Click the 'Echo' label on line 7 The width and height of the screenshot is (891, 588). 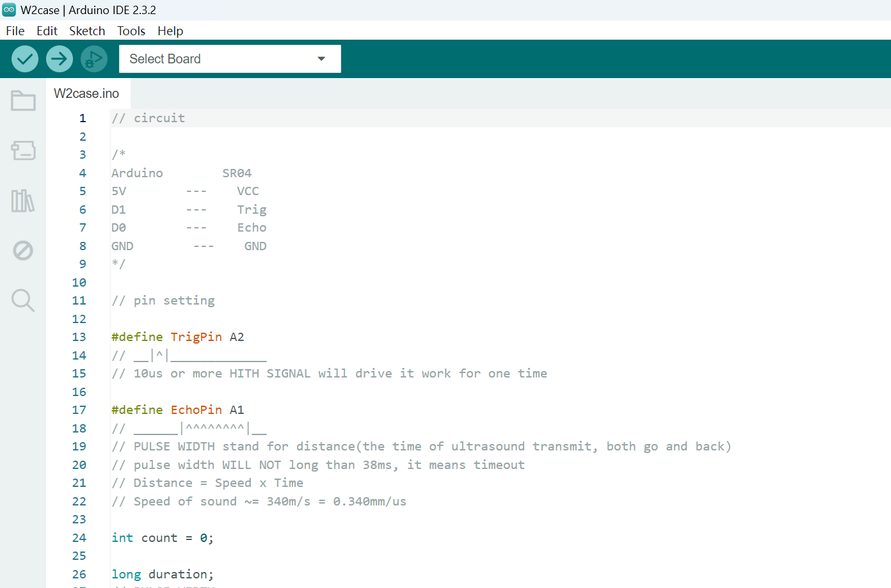(252, 227)
